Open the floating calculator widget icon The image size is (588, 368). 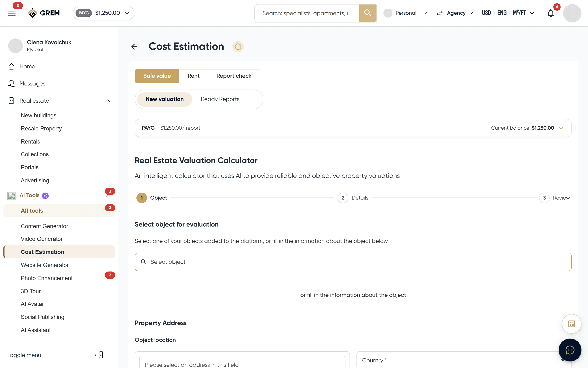[571, 324]
